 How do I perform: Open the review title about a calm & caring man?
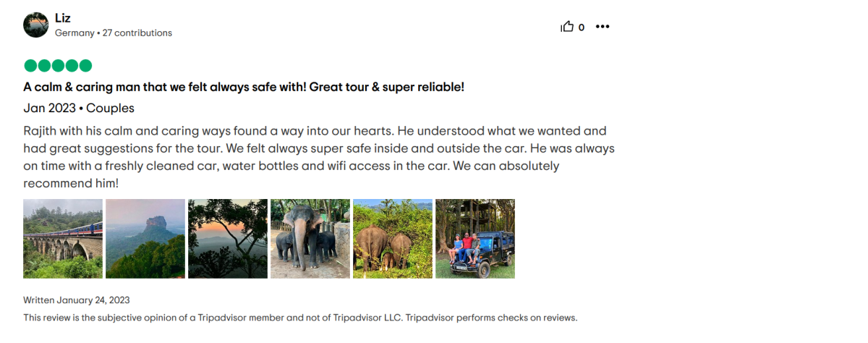(x=244, y=87)
